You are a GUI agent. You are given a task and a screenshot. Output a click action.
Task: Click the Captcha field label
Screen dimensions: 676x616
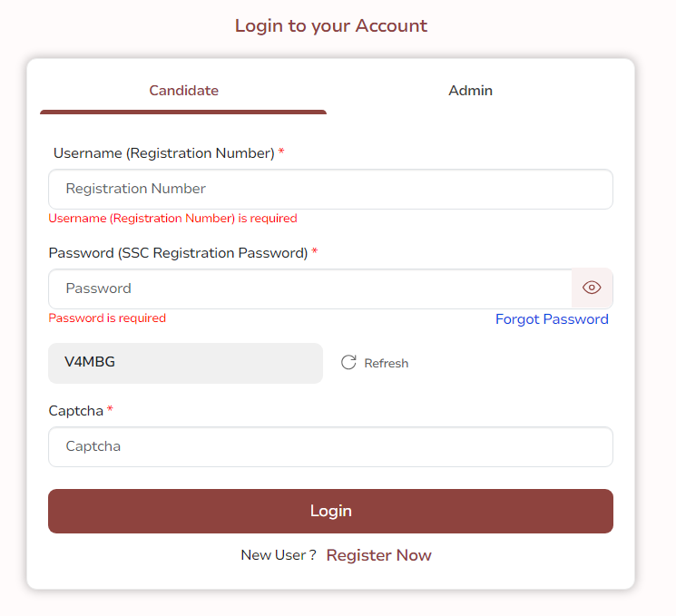[76, 411]
